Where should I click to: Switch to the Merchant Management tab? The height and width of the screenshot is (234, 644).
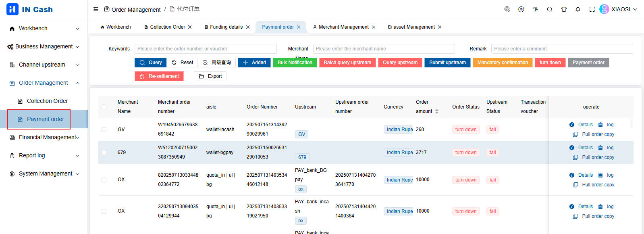[x=343, y=27]
